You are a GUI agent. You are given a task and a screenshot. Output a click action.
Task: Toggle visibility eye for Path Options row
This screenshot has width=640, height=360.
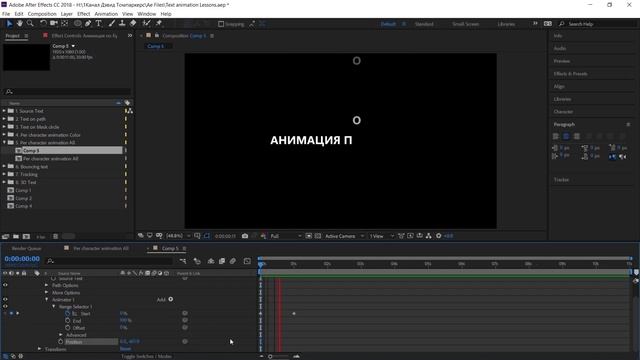tap(5, 285)
